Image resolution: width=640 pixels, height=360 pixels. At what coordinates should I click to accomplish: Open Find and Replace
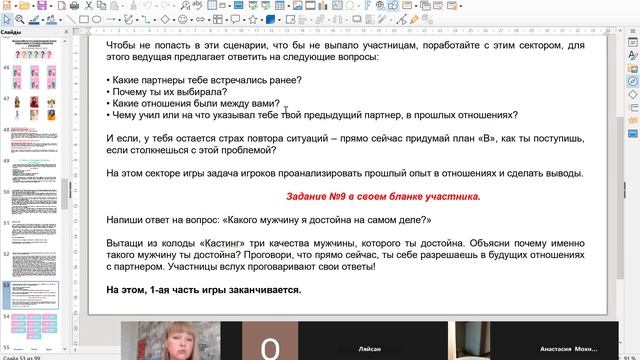pyautogui.click(x=185, y=6)
